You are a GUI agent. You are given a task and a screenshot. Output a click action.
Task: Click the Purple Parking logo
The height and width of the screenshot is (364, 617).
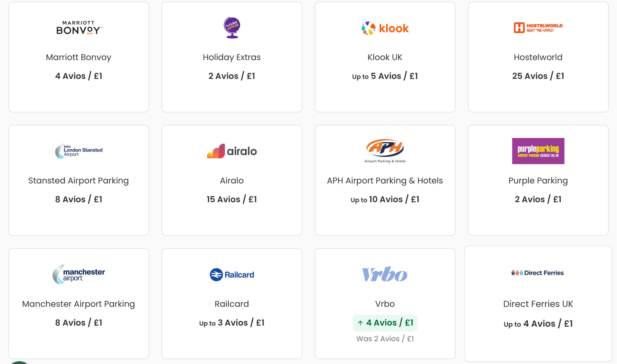point(538,151)
